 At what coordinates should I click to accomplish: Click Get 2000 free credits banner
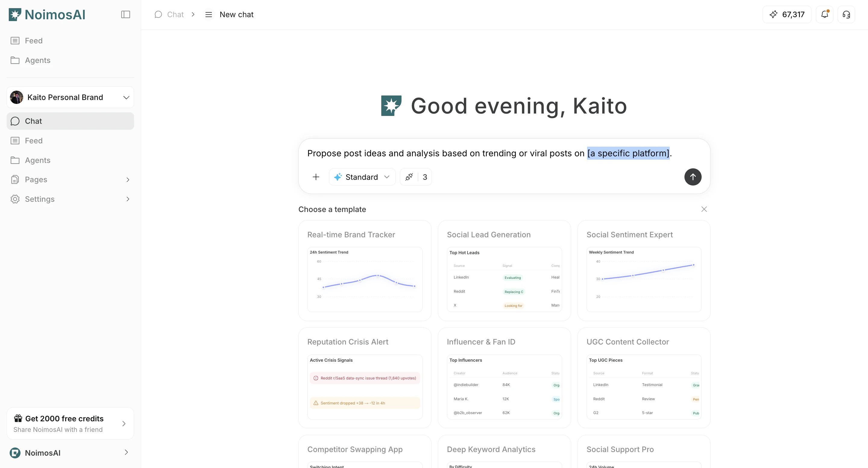pyautogui.click(x=70, y=423)
